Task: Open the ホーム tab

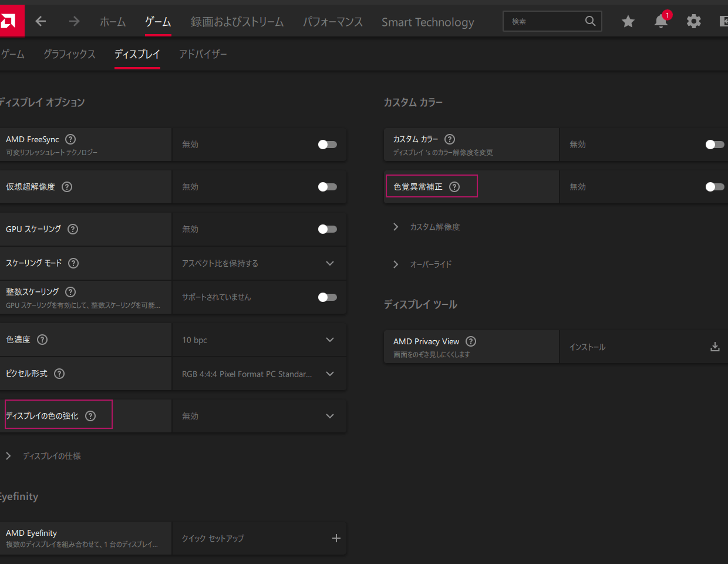Action: click(113, 22)
